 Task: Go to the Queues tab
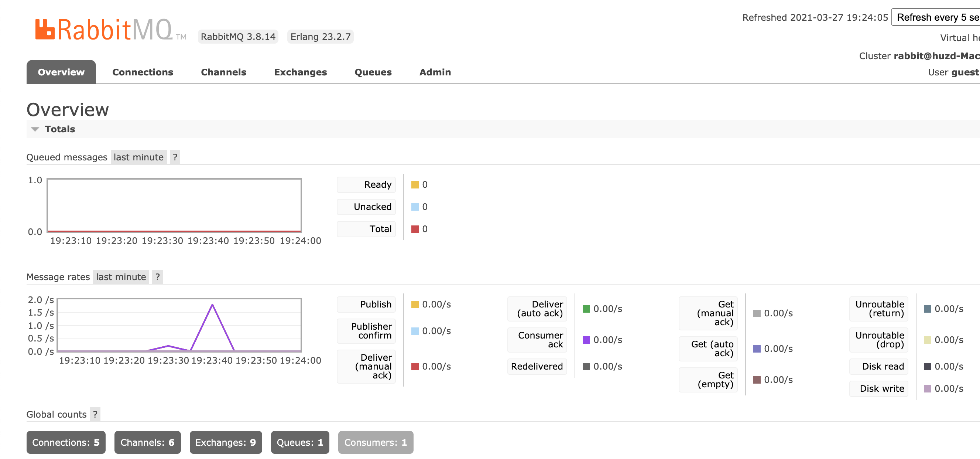point(373,72)
